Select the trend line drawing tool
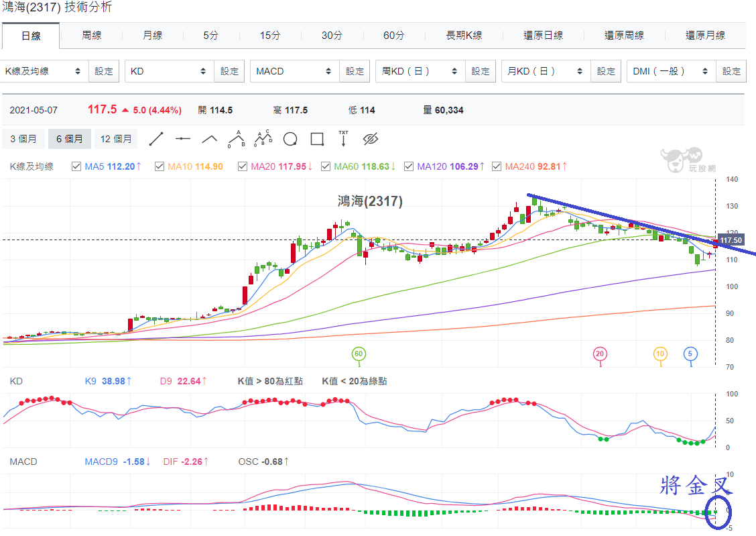Screen dimensions: 756x536 [x=156, y=139]
